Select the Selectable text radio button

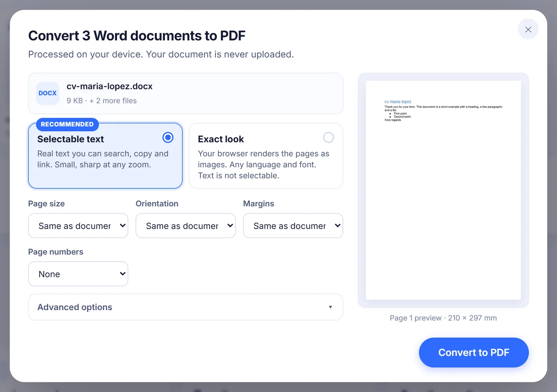tap(168, 138)
